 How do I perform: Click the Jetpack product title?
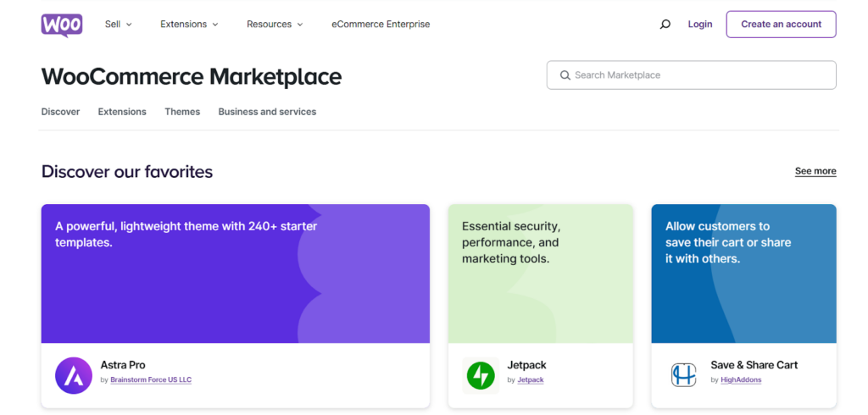point(526,365)
